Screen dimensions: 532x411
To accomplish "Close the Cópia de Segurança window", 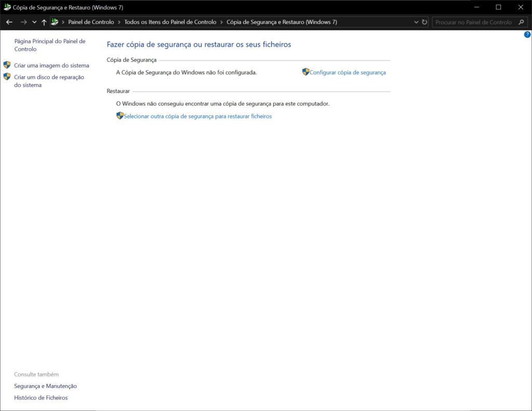I will click(521, 7).
